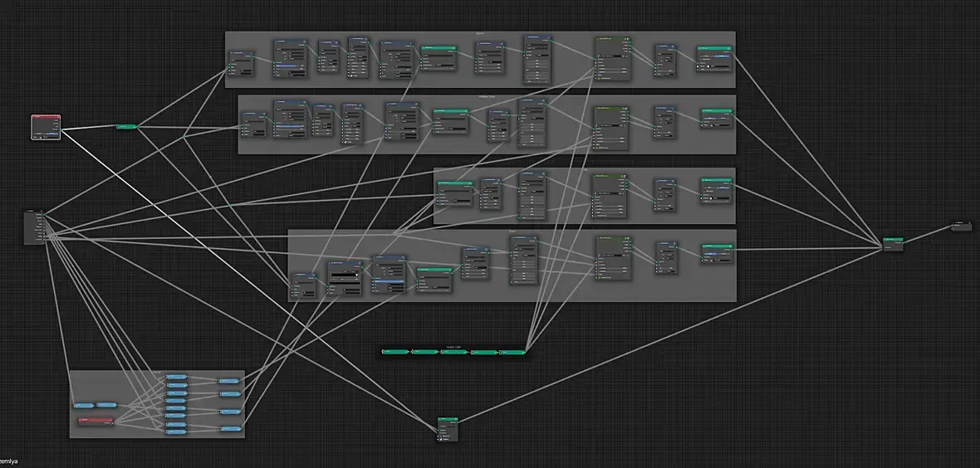Click the title label of the second frame
This screenshot has width=980, height=468.
(x=486, y=97)
